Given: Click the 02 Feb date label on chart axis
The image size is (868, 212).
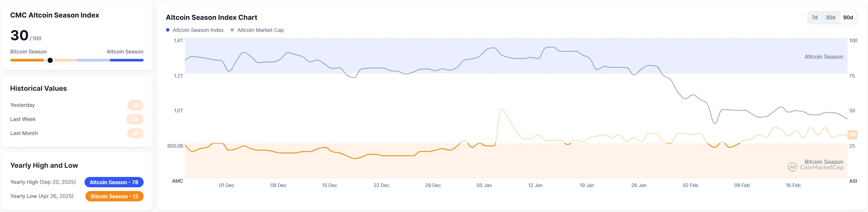Looking at the screenshot, I should 690,185.
